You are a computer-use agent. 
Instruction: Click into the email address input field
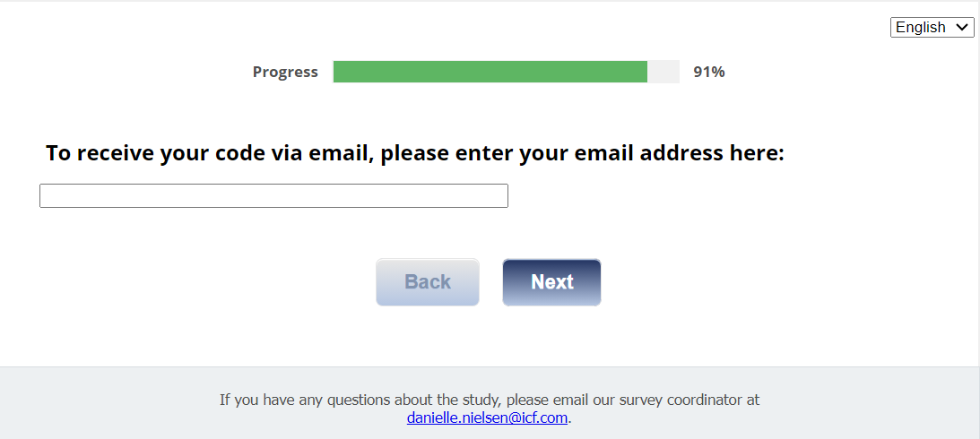[273, 195]
